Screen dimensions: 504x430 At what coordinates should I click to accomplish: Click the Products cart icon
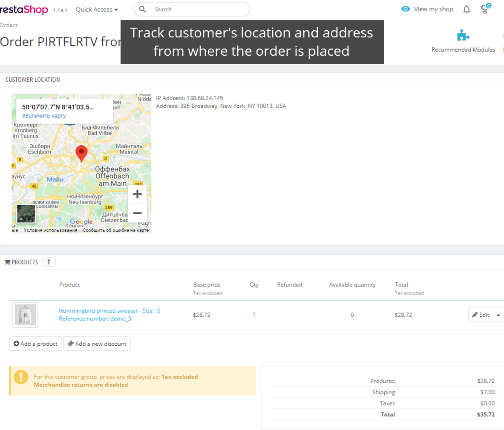point(7,262)
